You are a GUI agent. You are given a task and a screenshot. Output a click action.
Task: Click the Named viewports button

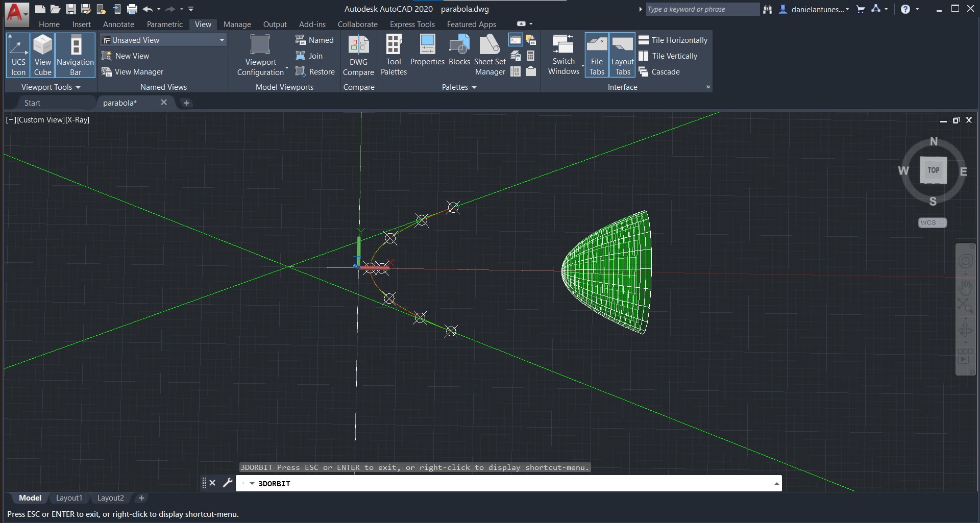[x=314, y=40]
